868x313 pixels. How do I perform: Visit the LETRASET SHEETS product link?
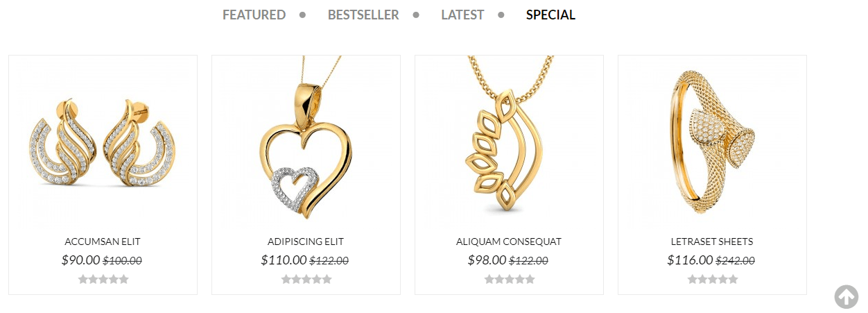coord(712,242)
